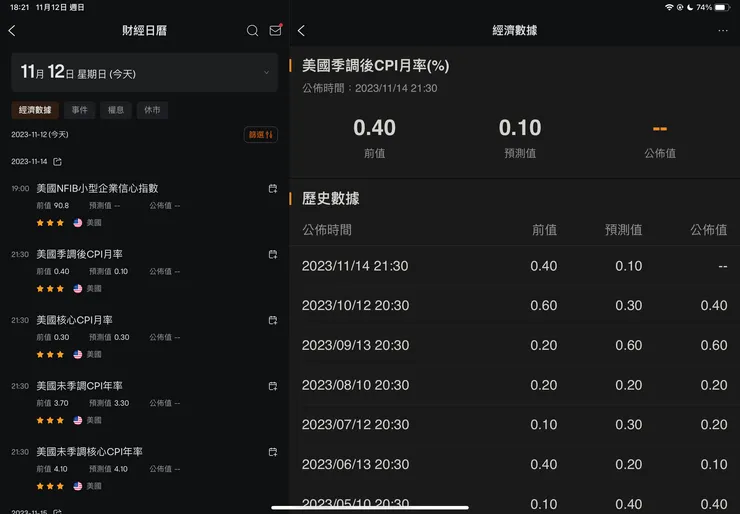This screenshot has height=514, width=740.
Task: Select the 經濟數據 tab
Action: click(x=35, y=110)
